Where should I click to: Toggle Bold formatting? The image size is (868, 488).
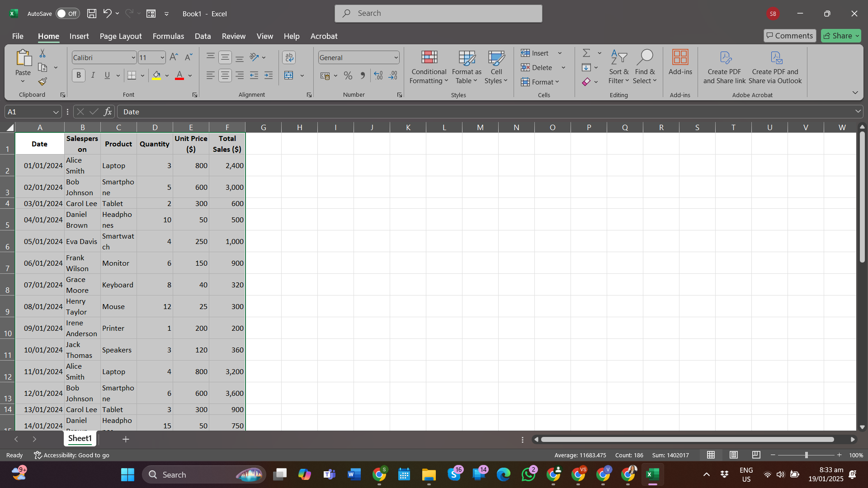(79, 75)
